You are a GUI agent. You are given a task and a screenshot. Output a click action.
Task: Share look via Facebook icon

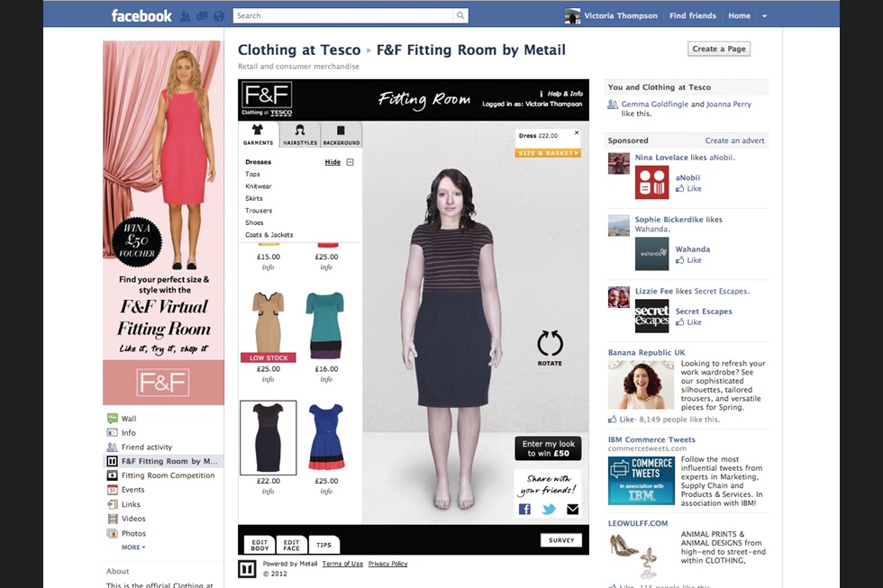coord(524,509)
